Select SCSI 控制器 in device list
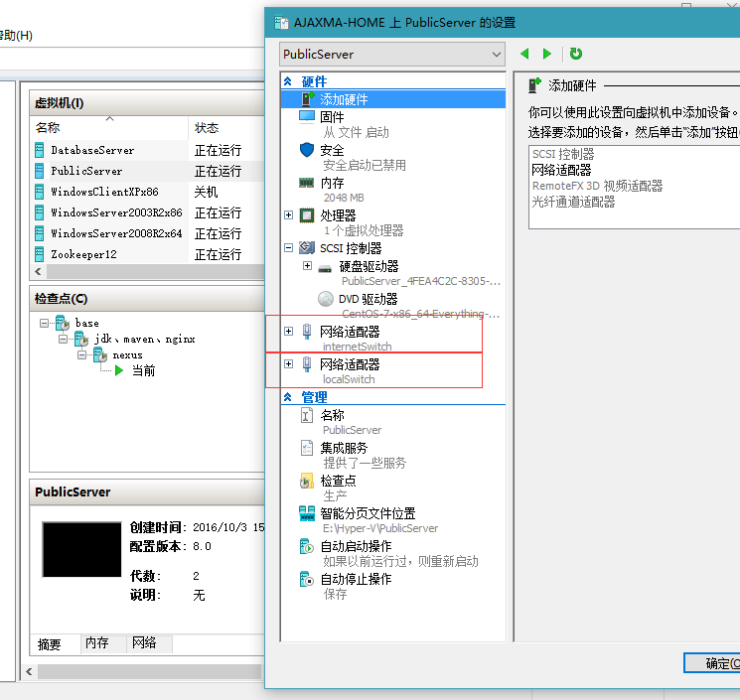Image resolution: width=740 pixels, height=700 pixels. [563, 154]
